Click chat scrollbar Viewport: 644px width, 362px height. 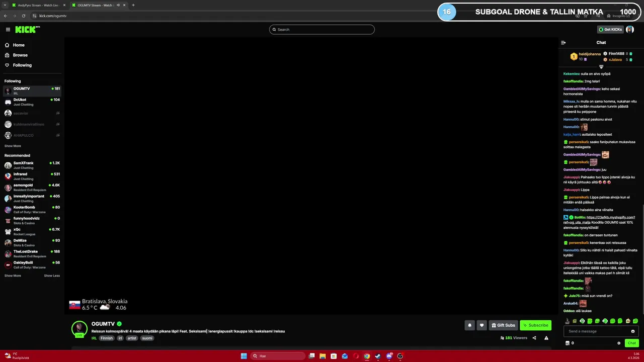coord(642,259)
